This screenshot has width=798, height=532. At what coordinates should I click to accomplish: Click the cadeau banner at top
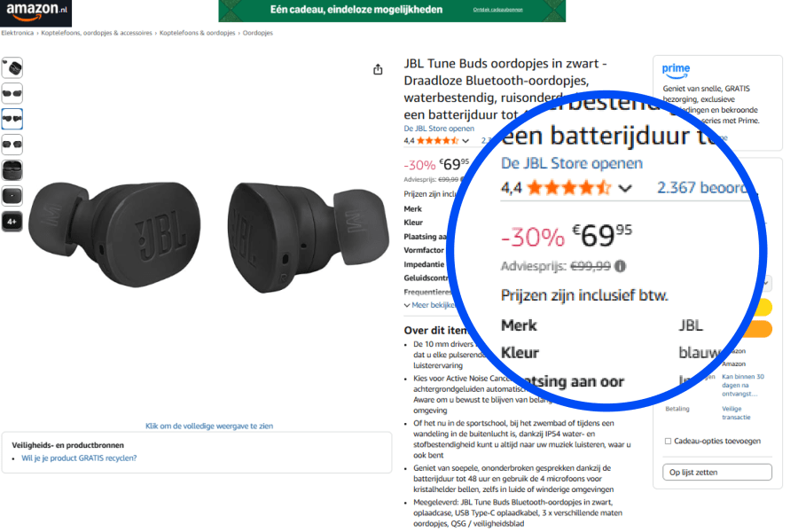tap(392, 10)
